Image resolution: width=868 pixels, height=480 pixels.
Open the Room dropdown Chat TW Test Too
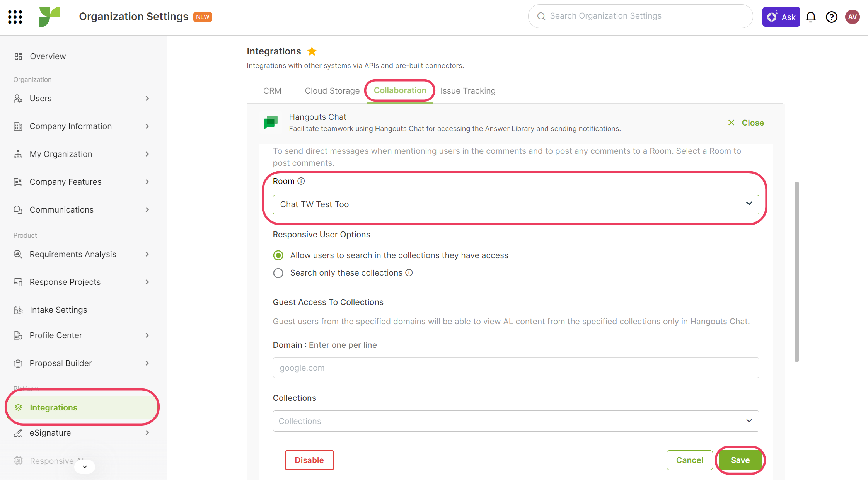(516, 204)
